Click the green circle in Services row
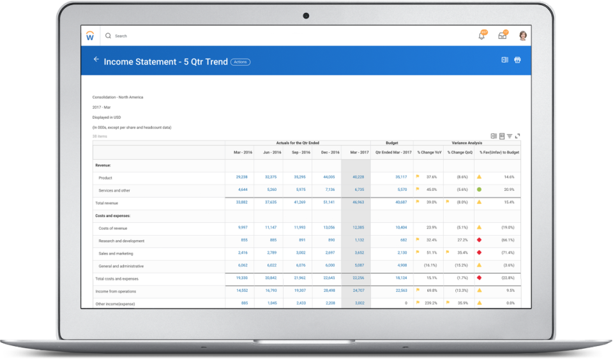The height and width of the screenshot is (364, 613). point(480,189)
